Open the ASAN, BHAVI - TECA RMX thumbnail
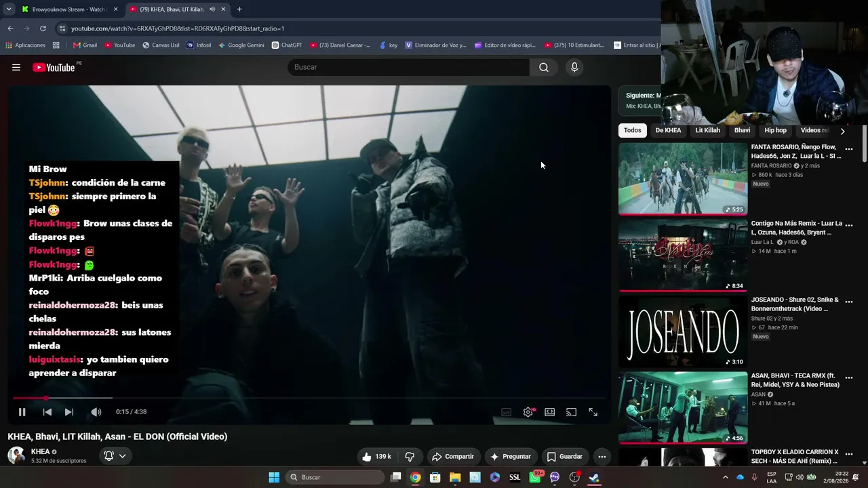Viewport: 868px width, 488px height. [x=683, y=408]
